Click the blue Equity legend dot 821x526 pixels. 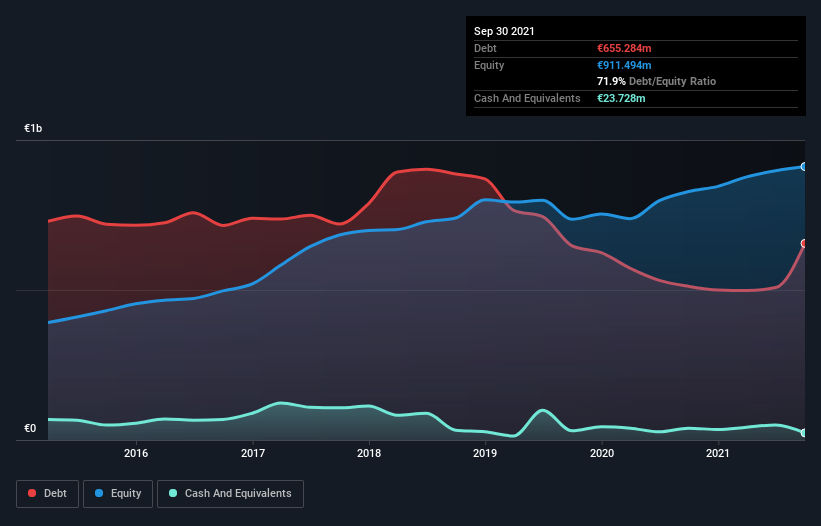click(x=99, y=493)
